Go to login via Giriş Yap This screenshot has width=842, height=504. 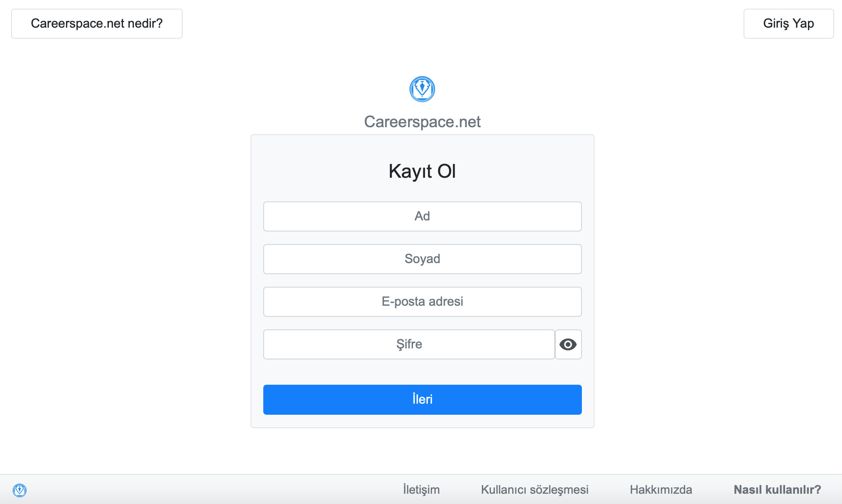(x=789, y=24)
